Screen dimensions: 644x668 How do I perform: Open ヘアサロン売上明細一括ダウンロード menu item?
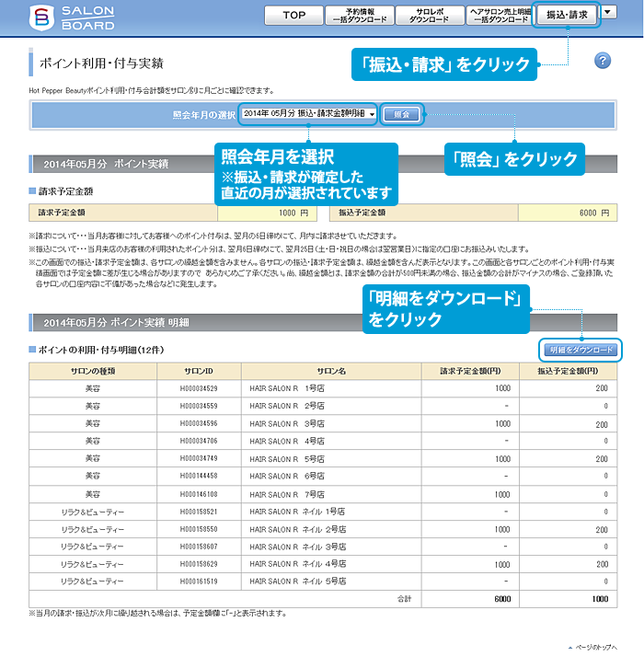tap(498, 15)
